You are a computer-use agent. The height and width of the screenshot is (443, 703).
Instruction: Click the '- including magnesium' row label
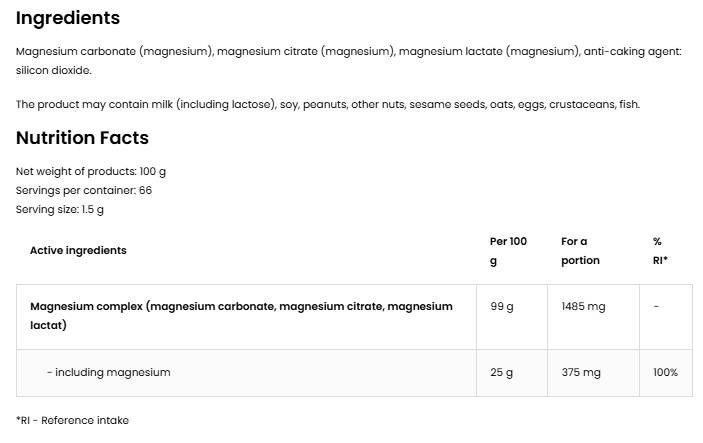pos(108,372)
